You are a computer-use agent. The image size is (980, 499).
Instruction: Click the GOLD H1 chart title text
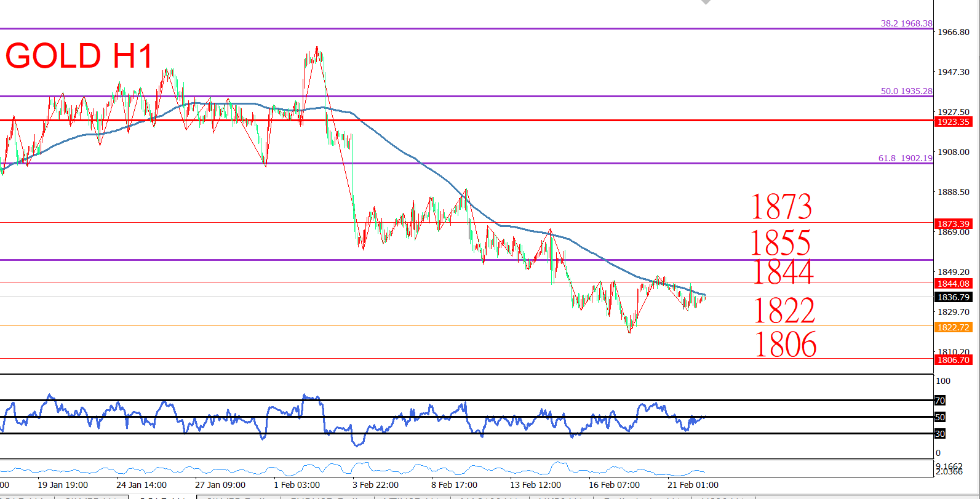(x=79, y=56)
